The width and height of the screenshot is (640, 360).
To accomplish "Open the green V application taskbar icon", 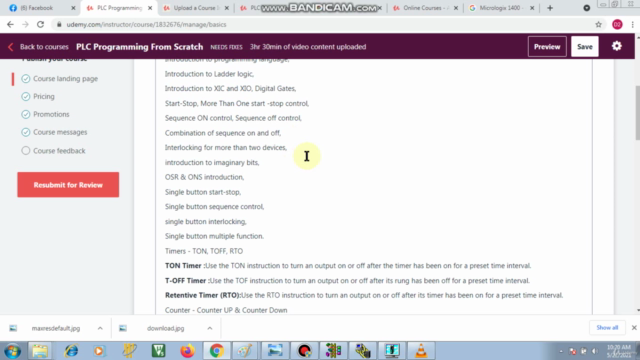I will [x=158, y=351].
